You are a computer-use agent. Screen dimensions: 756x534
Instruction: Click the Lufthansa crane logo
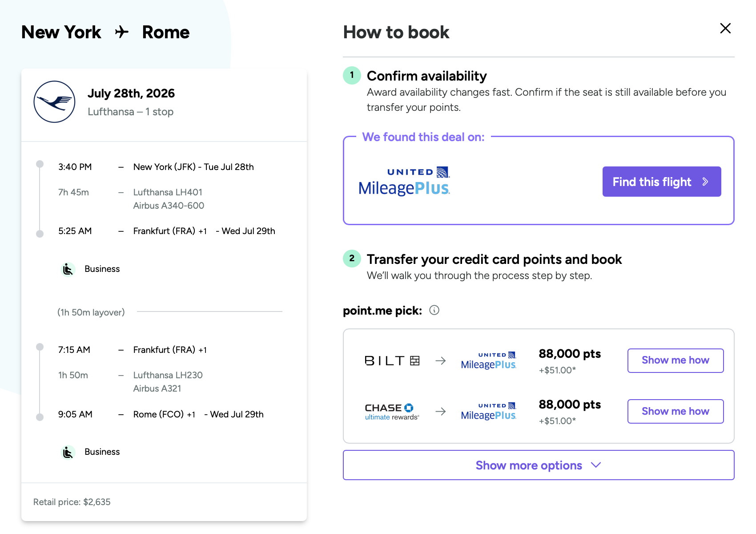click(x=54, y=102)
